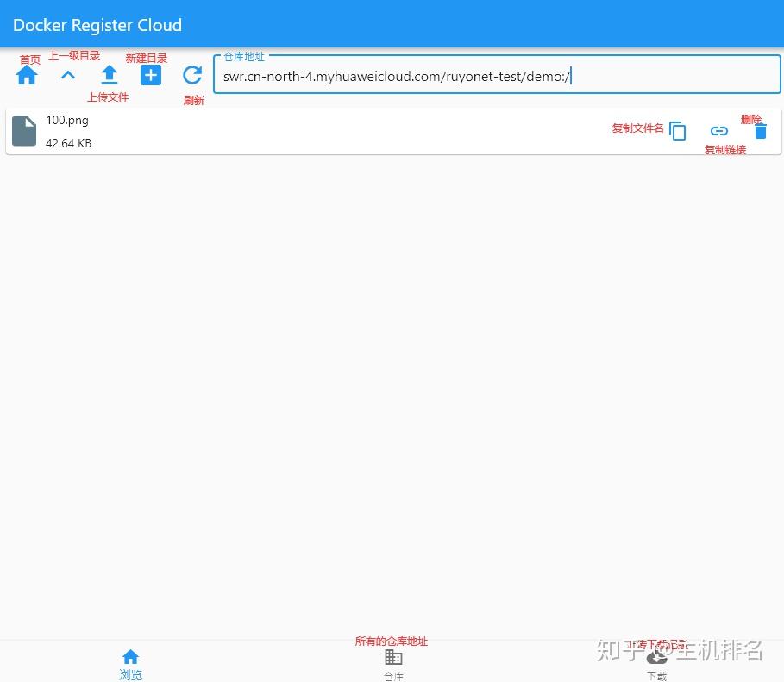Click the 仓库地址 repository address input field

pyautogui.click(x=497, y=76)
